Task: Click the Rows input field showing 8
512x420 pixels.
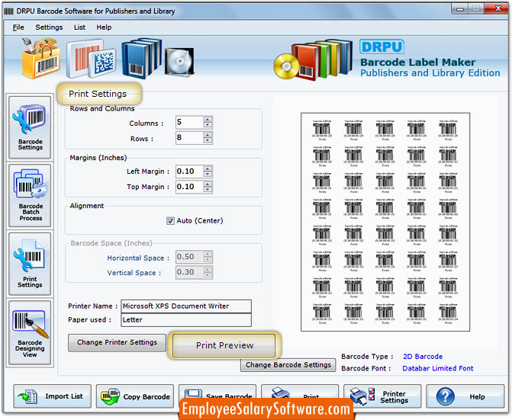Action: coord(189,138)
